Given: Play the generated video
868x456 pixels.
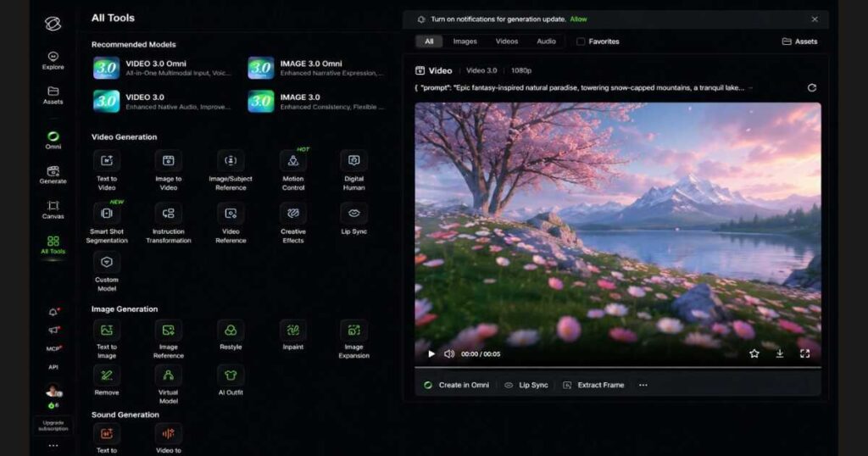Looking at the screenshot, I should coord(431,353).
